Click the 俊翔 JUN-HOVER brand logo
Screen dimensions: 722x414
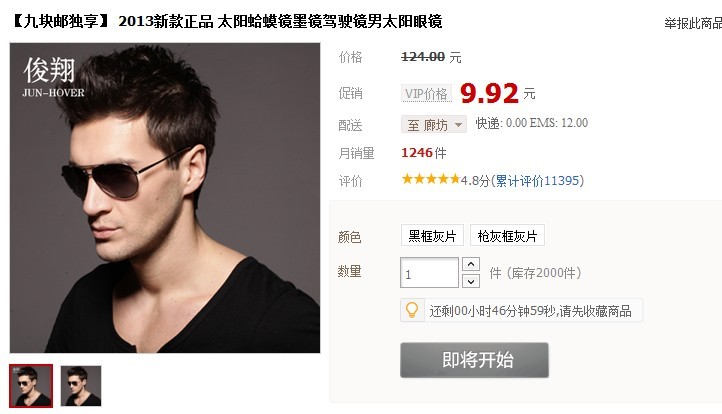click(53, 77)
